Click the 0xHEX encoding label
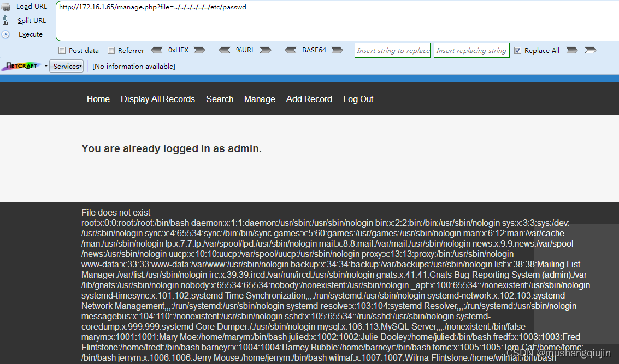619x364 pixels. click(179, 50)
